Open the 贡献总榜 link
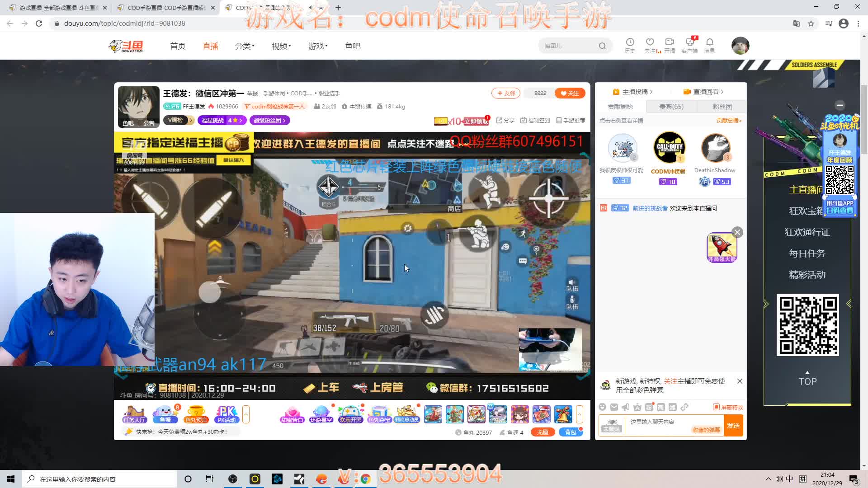The image size is (868, 488). [729, 121]
